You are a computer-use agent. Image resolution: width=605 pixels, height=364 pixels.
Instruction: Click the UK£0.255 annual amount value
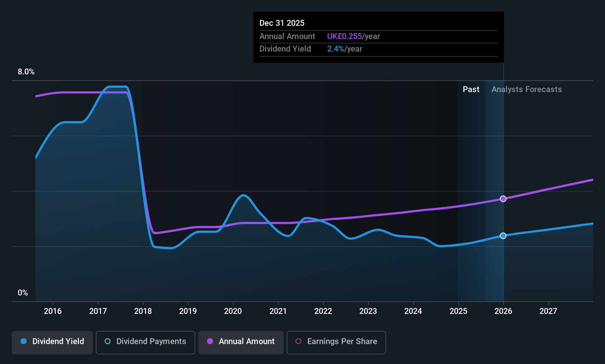tap(345, 36)
